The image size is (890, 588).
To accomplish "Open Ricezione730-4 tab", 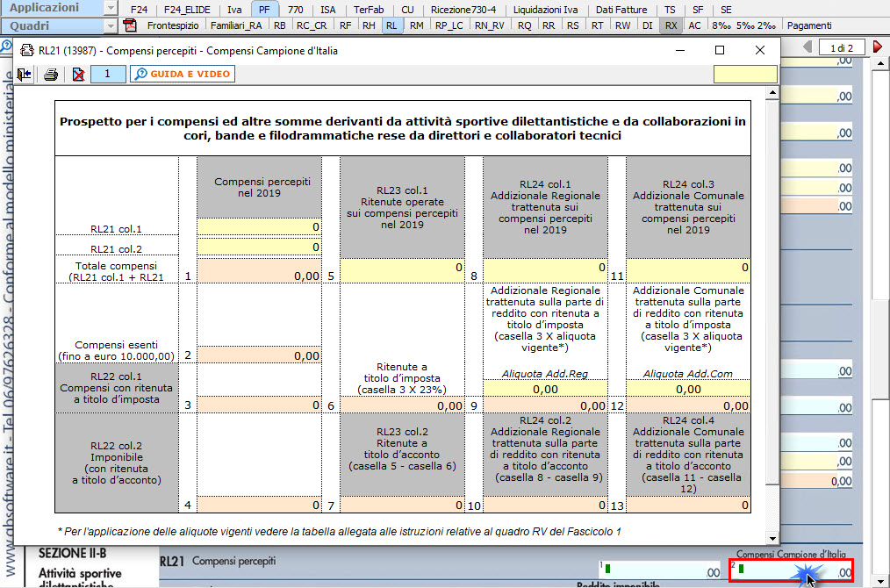I will coord(463,10).
